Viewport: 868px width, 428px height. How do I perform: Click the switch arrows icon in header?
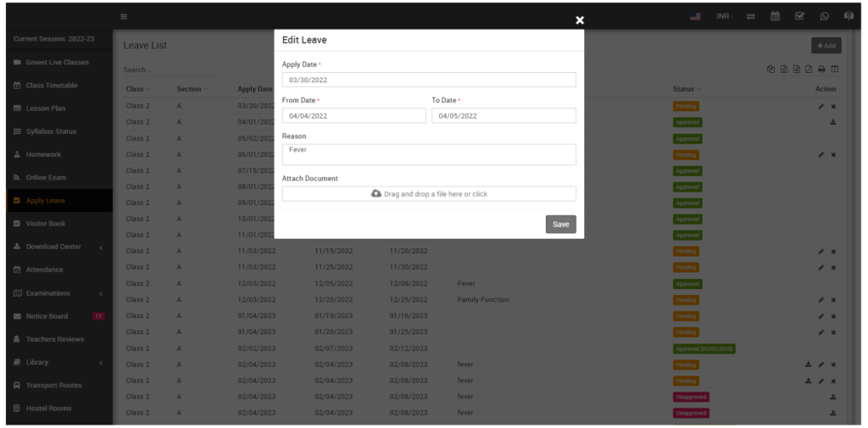click(750, 16)
